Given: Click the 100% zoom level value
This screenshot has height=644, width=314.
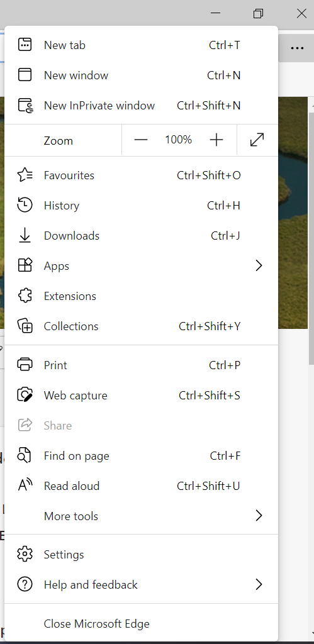Looking at the screenshot, I should coord(178,140).
